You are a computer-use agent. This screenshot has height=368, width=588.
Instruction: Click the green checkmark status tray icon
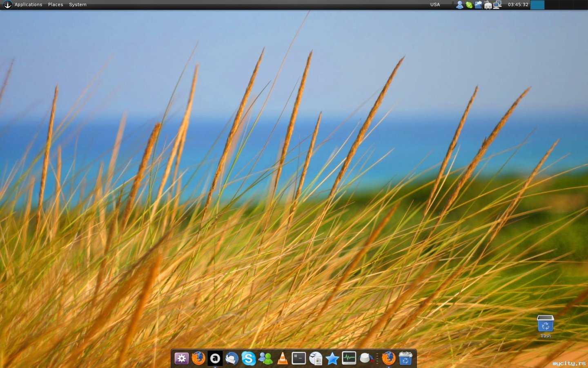[469, 5]
